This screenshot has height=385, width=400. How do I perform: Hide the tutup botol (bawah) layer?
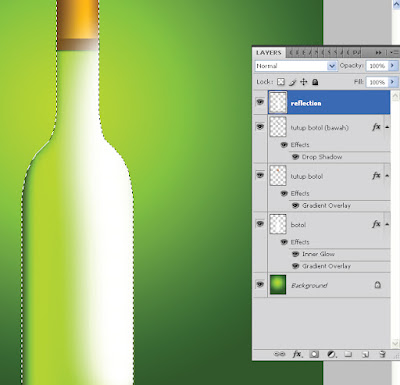pyautogui.click(x=260, y=126)
